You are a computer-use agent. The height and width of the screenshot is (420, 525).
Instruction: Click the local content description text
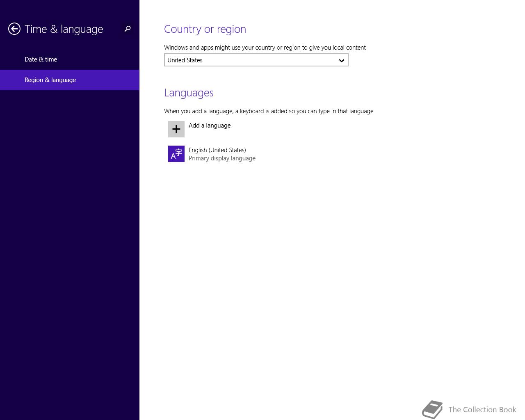click(x=265, y=48)
